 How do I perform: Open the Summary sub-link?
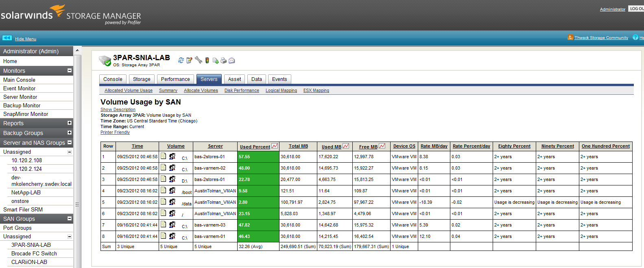(168, 90)
